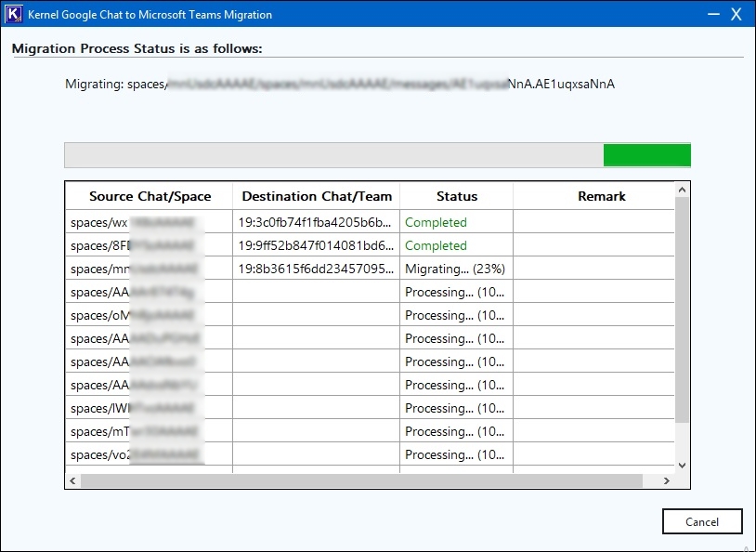Click destination 19:9ff52b847f014081bd6... cell
The height and width of the screenshot is (552, 756).
317,245
